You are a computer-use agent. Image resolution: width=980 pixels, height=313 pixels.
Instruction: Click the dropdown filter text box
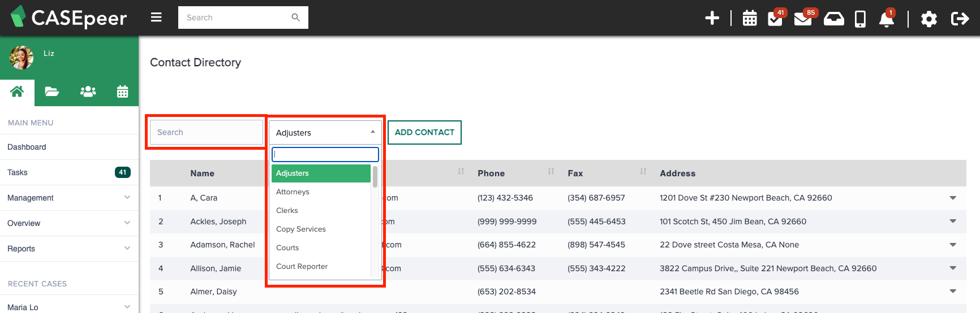325,154
